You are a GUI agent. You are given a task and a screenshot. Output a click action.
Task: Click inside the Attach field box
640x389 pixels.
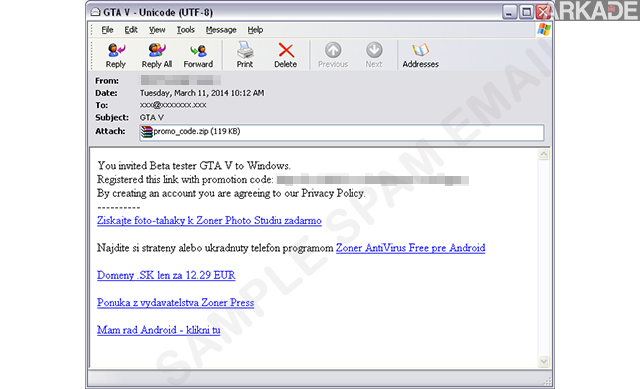[342, 133]
